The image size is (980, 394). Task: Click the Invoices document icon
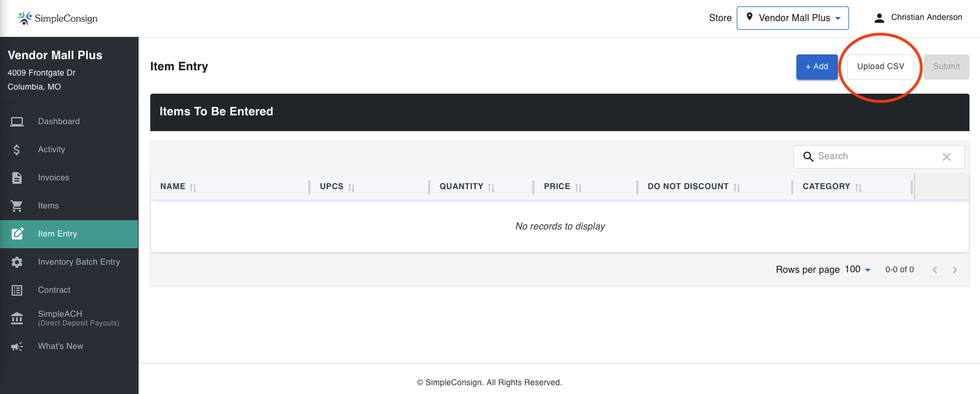(17, 178)
